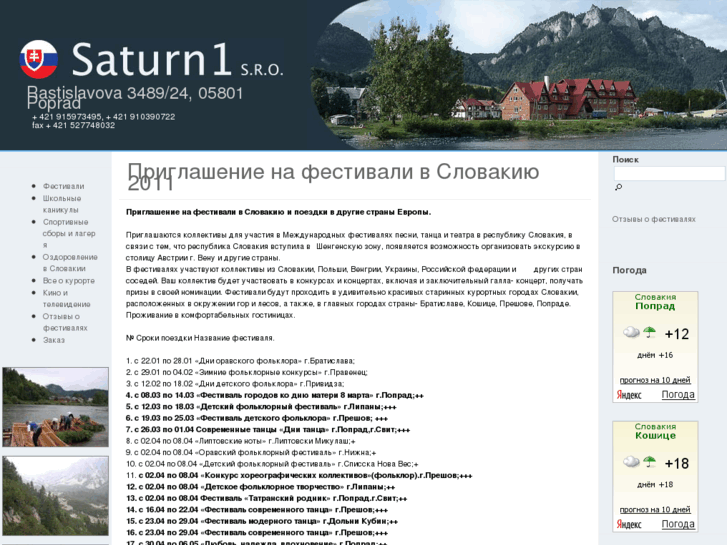Open Все о курорте menu item

tap(69, 281)
